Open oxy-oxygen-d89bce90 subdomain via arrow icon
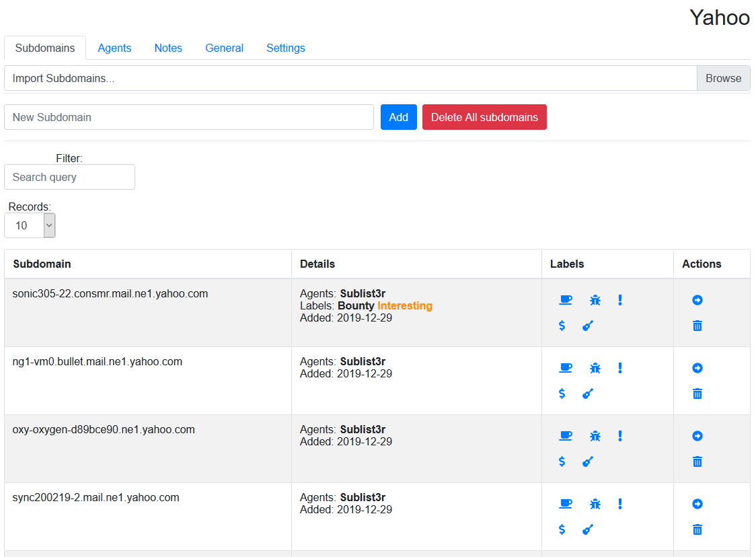The width and height of the screenshot is (756, 557). pyautogui.click(x=697, y=436)
